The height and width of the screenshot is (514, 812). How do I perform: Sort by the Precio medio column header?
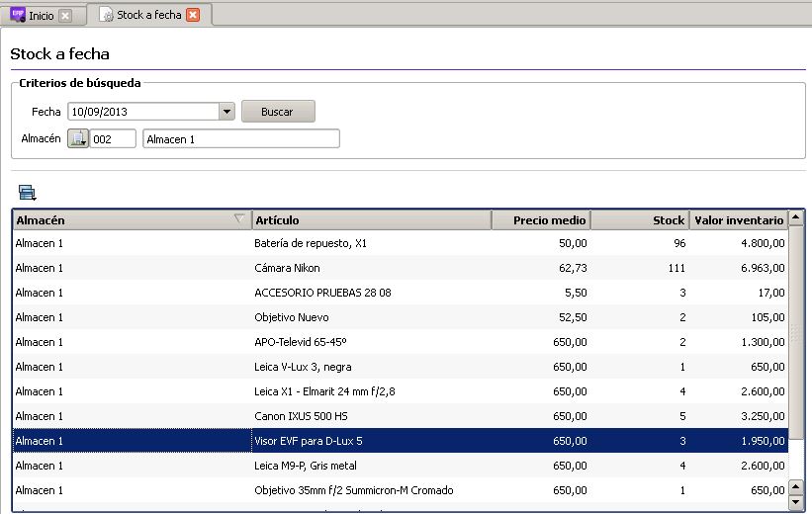[541, 220]
